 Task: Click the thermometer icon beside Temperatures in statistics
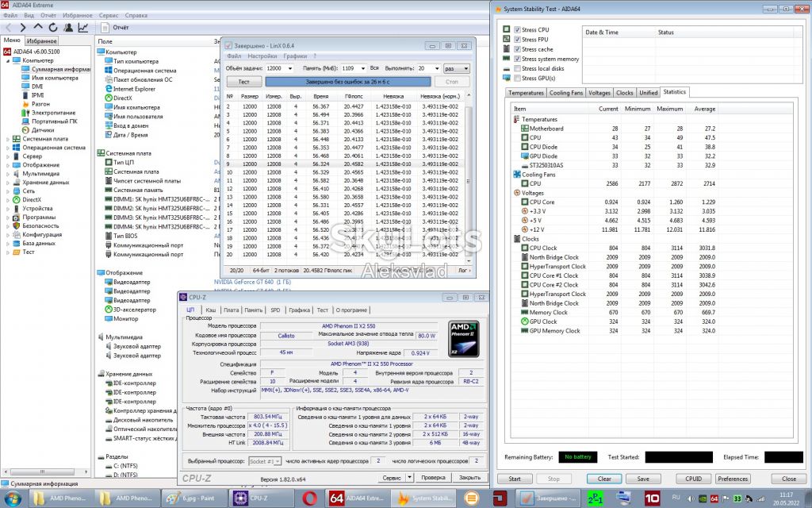pyautogui.click(x=516, y=119)
